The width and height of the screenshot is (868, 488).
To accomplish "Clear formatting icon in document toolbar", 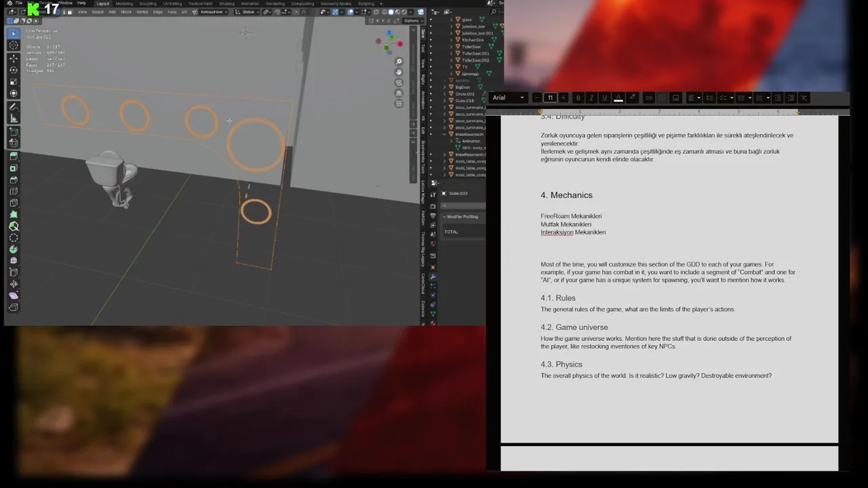I will tap(804, 98).
